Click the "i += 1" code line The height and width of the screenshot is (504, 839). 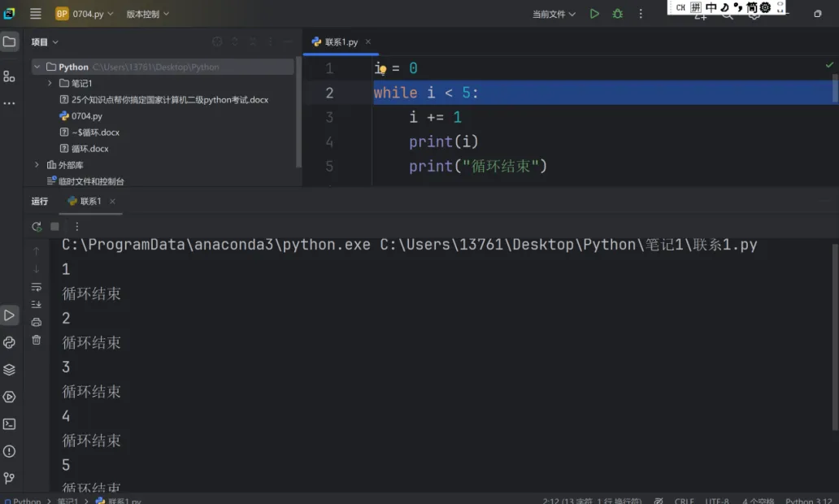click(435, 117)
